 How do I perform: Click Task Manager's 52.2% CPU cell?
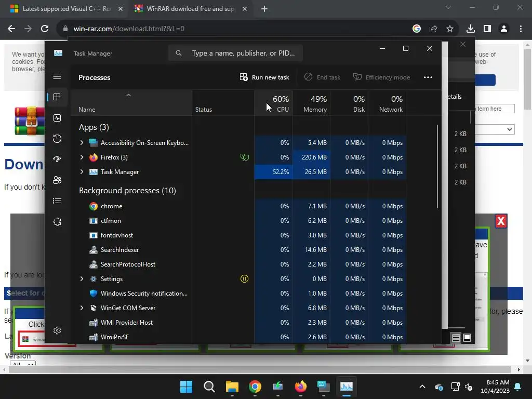273,171
